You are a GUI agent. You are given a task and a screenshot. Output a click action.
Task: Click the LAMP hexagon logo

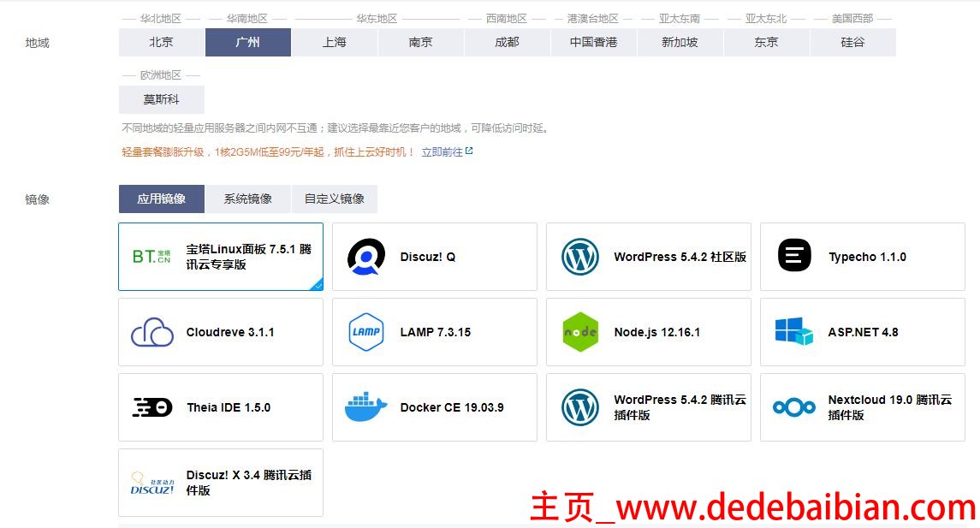tap(366, 332)
